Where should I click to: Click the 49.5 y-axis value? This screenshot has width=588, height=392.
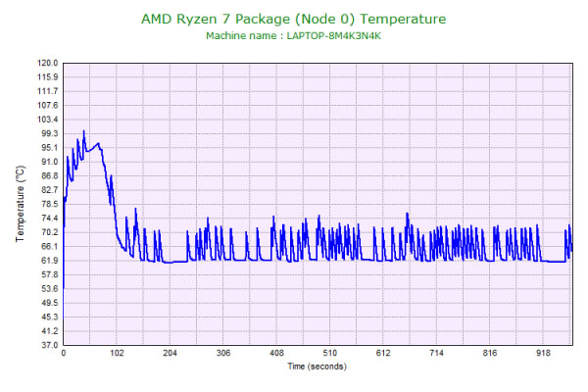50,303
